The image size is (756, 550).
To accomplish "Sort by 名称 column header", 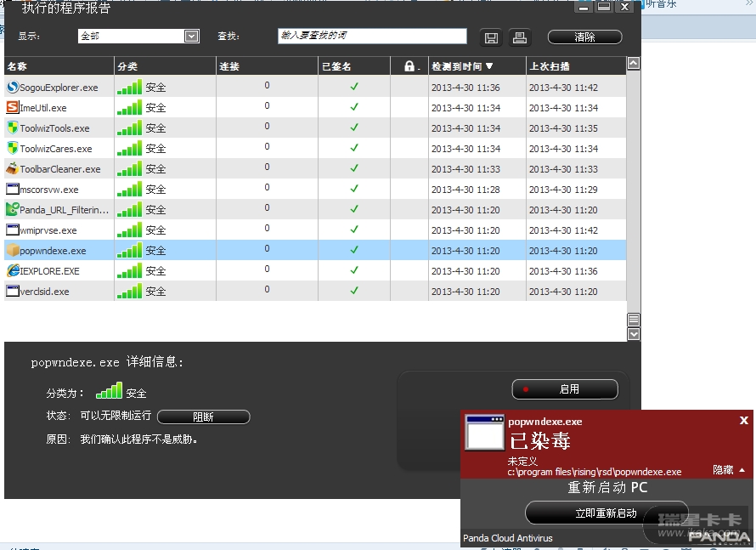I will coord(59,66).
